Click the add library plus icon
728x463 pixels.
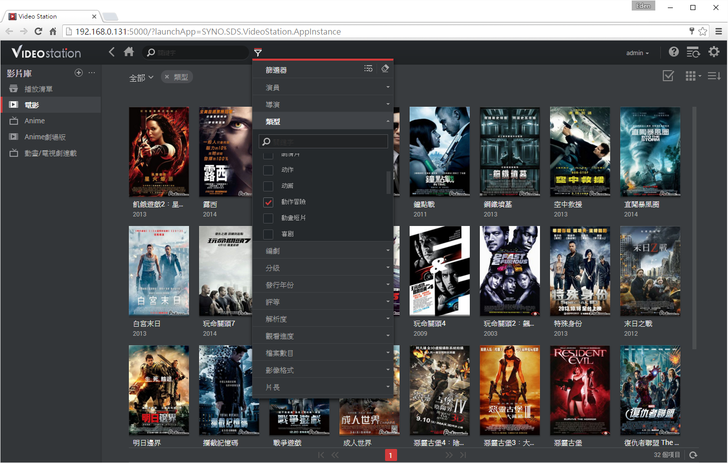coord(79,73)
